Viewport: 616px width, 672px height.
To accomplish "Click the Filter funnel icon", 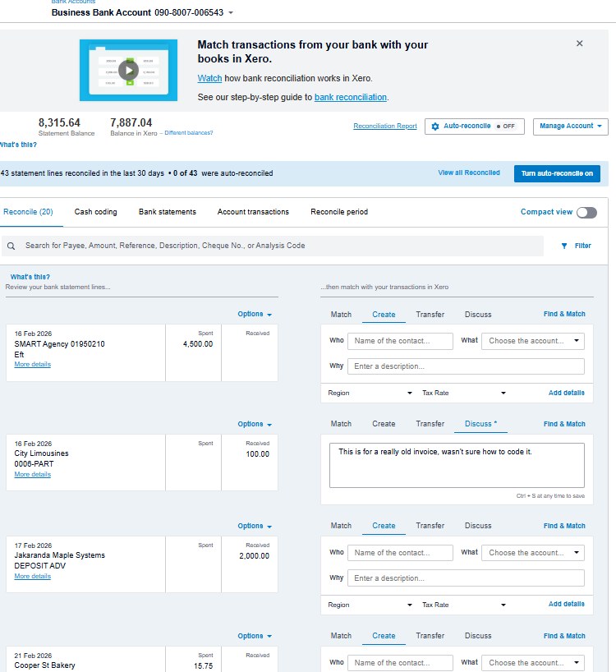I will point(564,246).
